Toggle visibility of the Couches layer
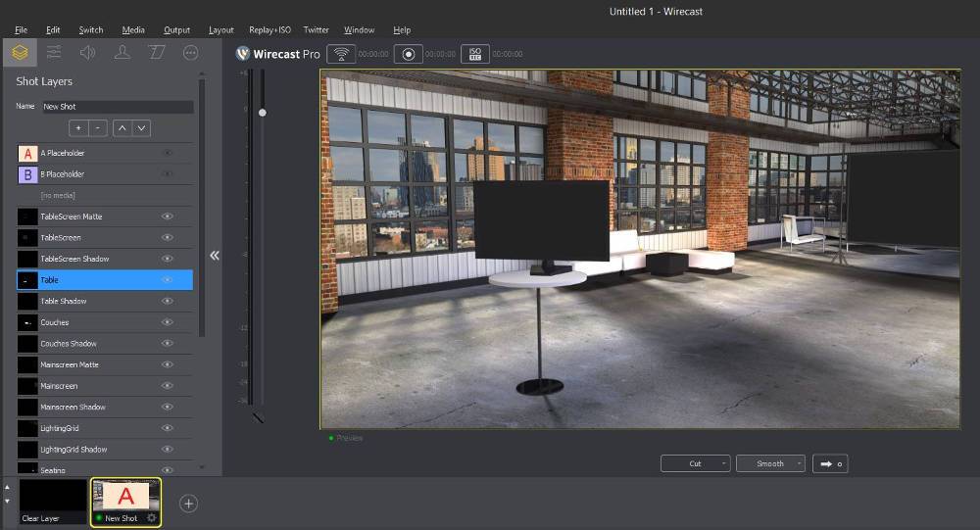980x530 pixels. click(167, 322)
